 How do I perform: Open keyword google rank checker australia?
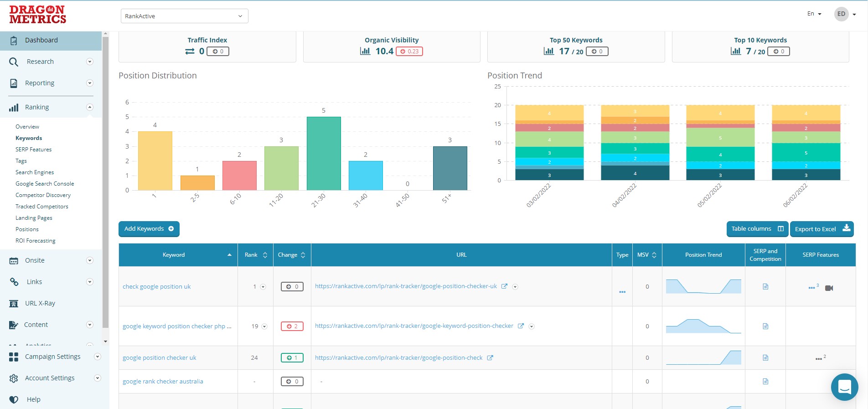pyautogui.click(x=163, y=382)
